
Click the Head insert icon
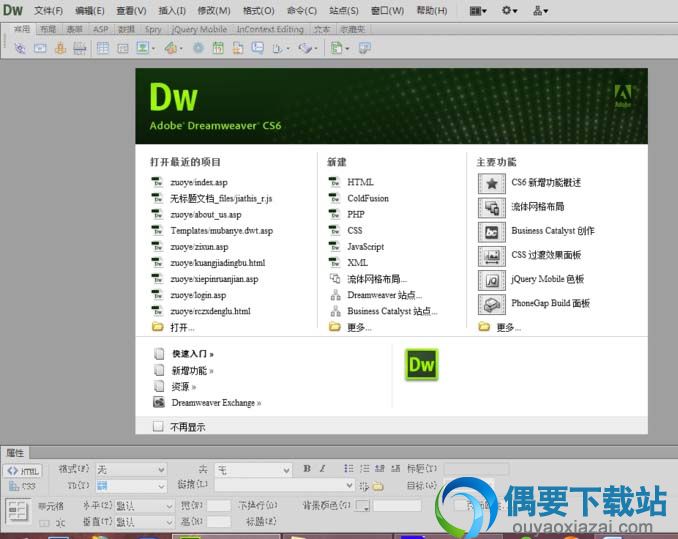tap(278, 48)
